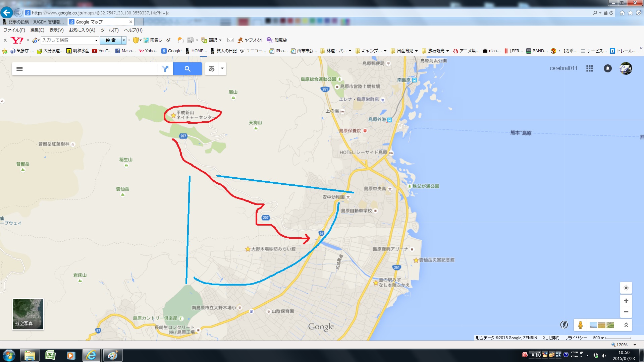Open the 表示(V) menu
Image resolution: width=644 pixels, height=362 pixels.
click(x=56, y=30)
